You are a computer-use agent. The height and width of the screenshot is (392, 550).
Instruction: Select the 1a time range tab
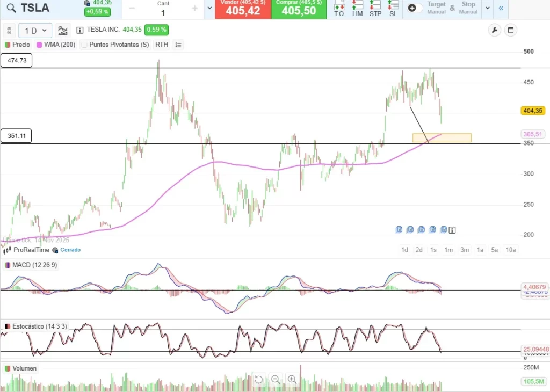480,250
